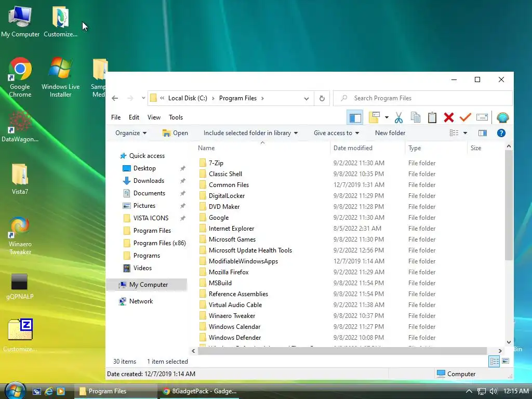Select Windows Live Installer desktop icon
This screenshot has height=399, width=532.
click(x=60, y=78)
